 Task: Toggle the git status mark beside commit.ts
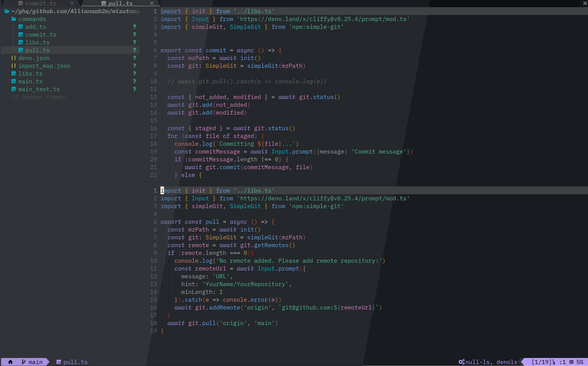pyautogui.click(x=134, y=35)
